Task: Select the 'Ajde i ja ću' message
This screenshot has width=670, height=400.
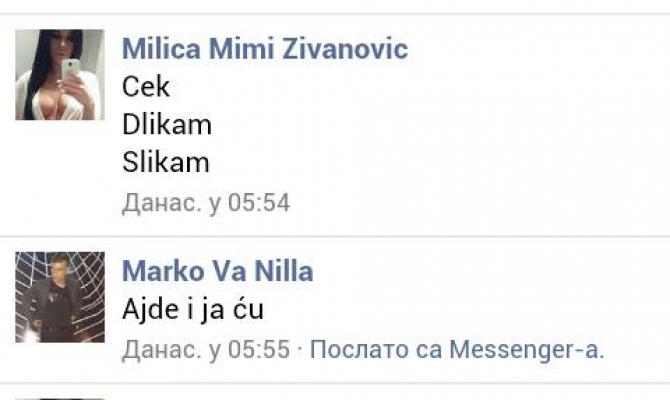Action: pyautogui.click(x=193, y=309)
